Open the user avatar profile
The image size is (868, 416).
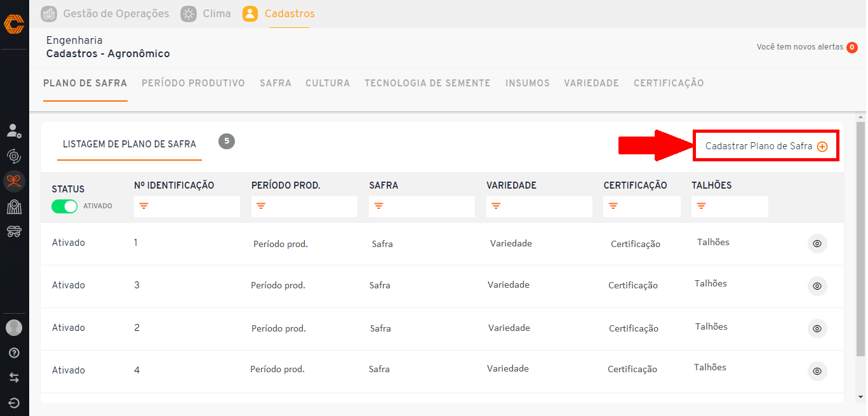click(x=14, y=328)
